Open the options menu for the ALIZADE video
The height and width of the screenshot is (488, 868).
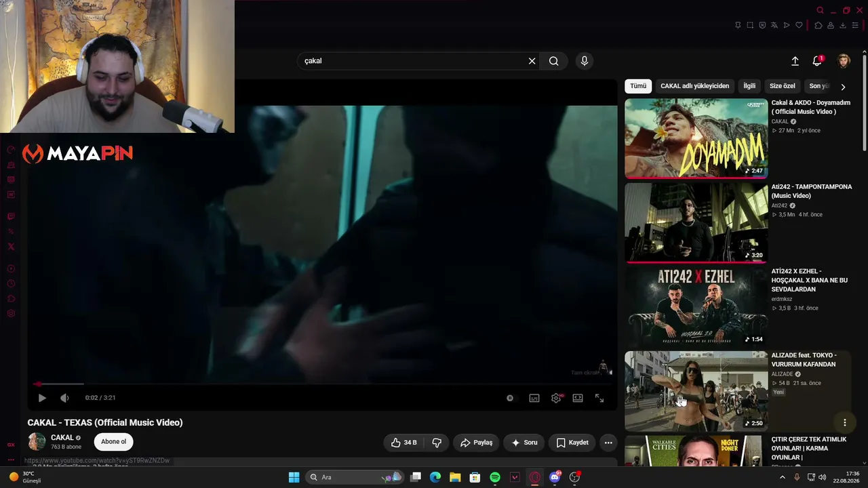[845, 422]
